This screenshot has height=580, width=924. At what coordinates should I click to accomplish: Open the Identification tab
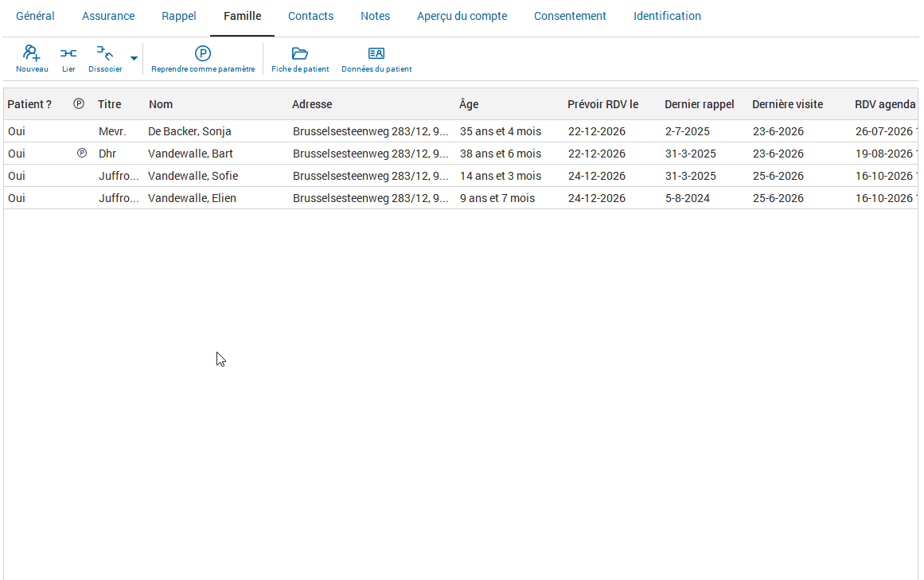pos(667,16)
